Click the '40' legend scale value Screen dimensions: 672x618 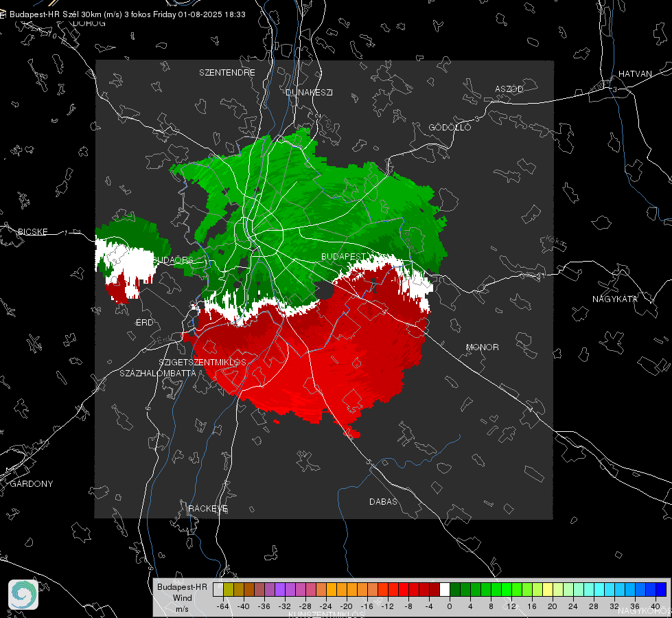pyautogui.click(x=656, y=606)
